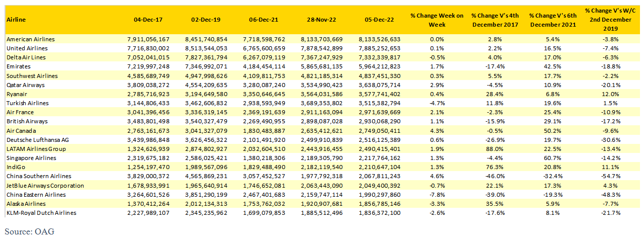Click the British Airways row label
The width and height of the screenshot is (644, 240).
click(27, 121)
